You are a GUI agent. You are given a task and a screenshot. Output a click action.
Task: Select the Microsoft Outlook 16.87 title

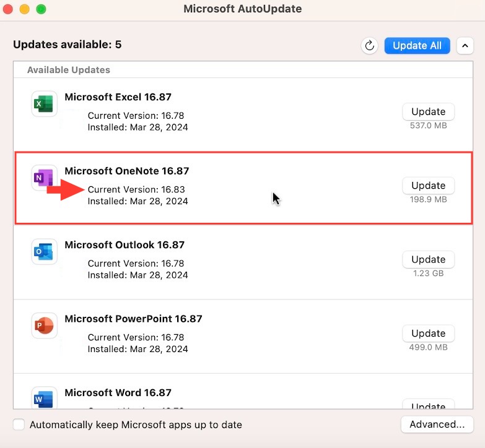tap(125, 244)
